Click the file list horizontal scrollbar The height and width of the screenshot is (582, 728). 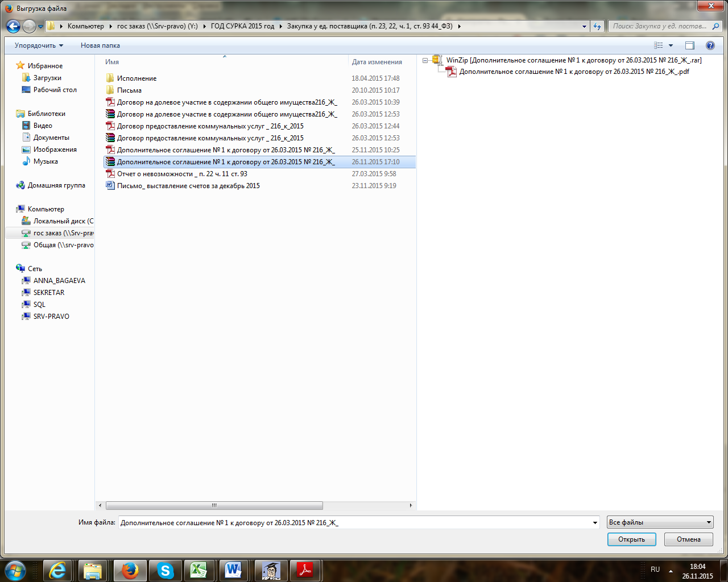tap(214, 505)
